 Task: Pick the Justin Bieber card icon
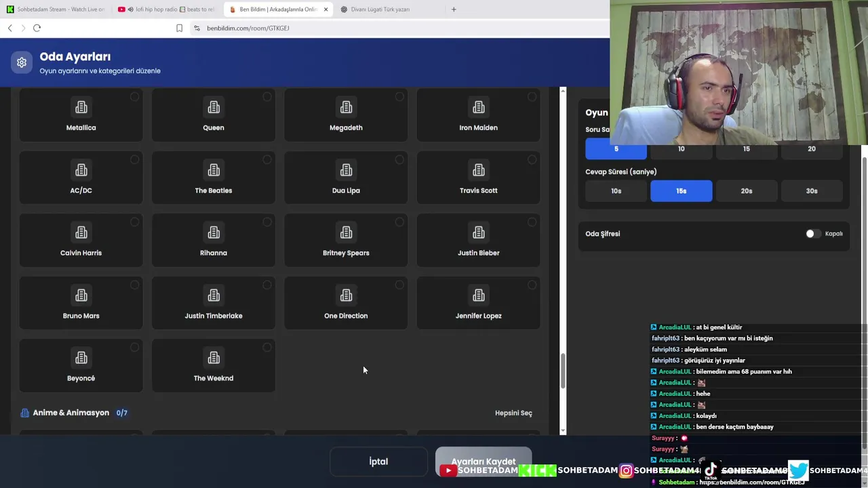click(479, 233)
